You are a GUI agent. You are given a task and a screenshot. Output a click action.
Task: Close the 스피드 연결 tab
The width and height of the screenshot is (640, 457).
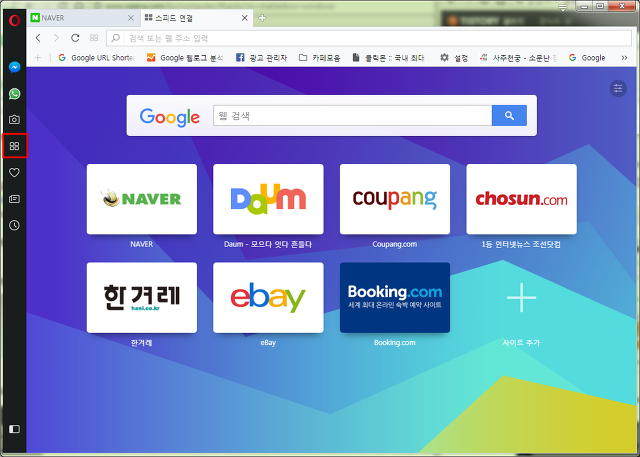(244, 18)
